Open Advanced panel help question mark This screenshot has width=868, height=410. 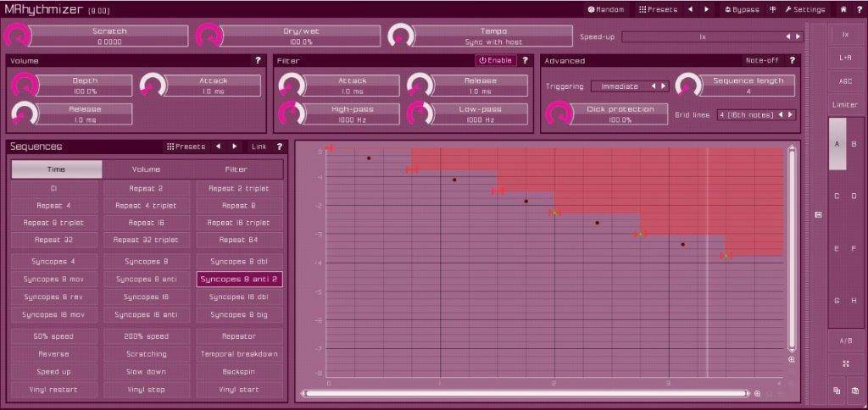tap(793, 60)
